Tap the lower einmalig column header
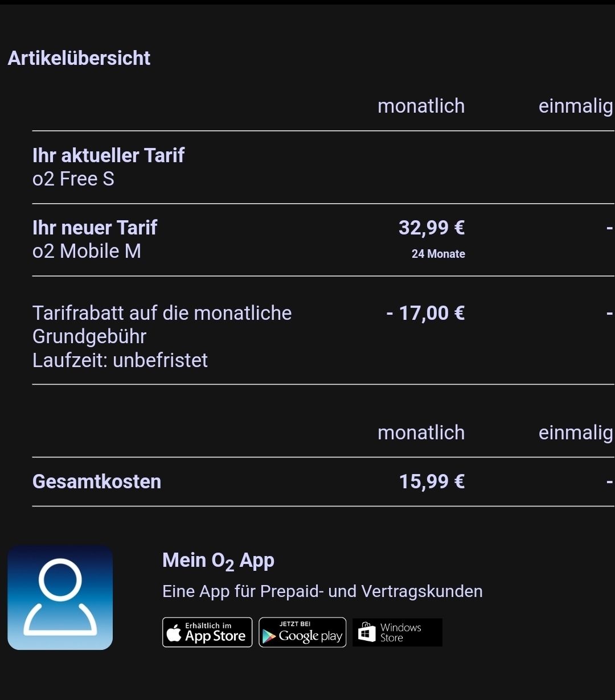This screenshot has height=700, width=615. 576,433
